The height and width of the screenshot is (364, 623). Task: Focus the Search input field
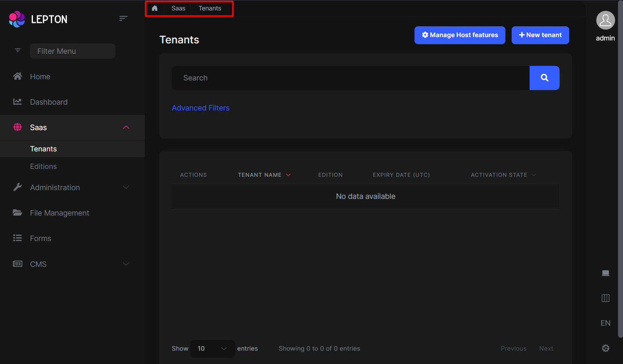pyautogui.click(x=351, y=78)
